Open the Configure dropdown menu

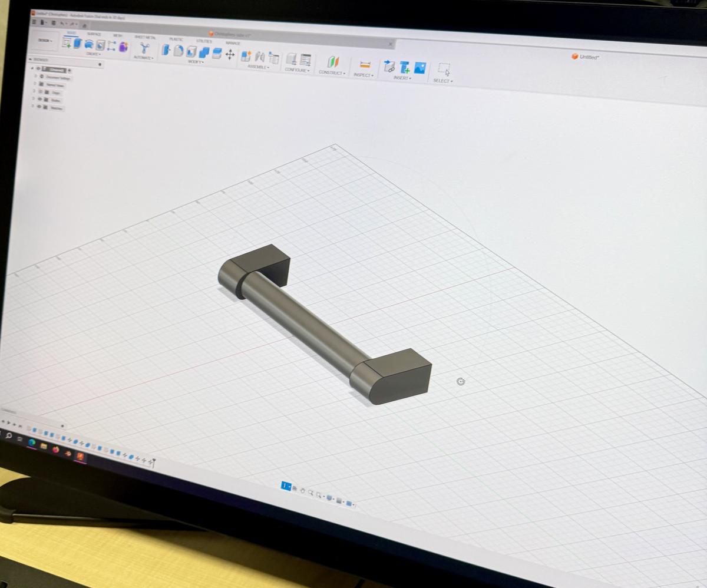298,70
